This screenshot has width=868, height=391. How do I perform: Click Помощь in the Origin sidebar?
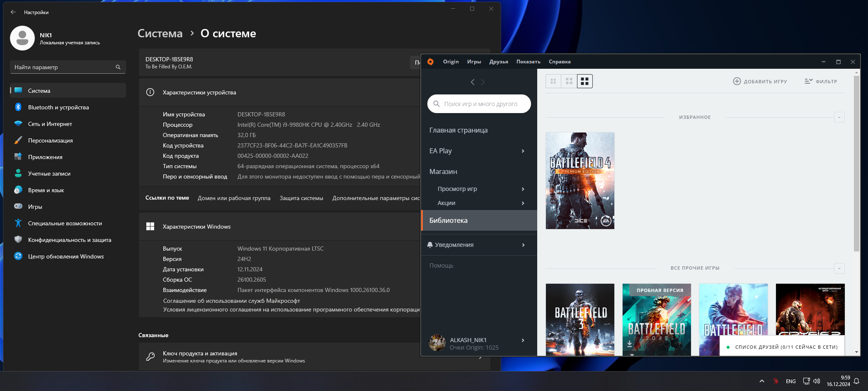click(x=441, y=265)
